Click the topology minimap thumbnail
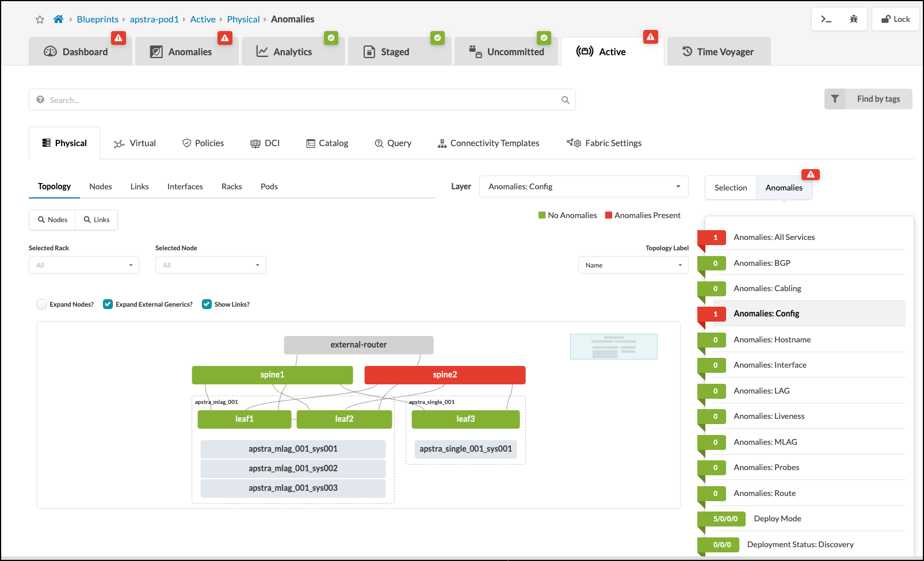The height and width of the screenshot is (561, 924). 613,346
